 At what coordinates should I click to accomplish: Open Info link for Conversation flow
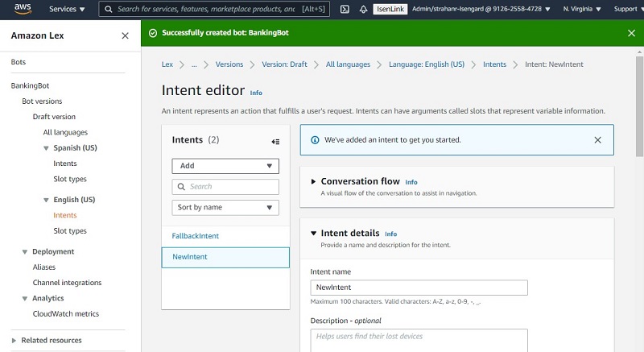click(x=411, y=182)
